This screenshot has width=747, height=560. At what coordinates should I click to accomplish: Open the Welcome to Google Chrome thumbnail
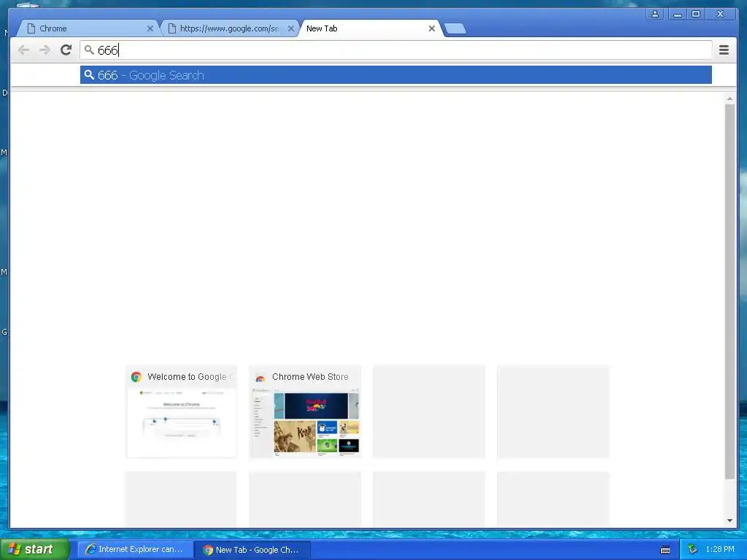tap(181, 412)
